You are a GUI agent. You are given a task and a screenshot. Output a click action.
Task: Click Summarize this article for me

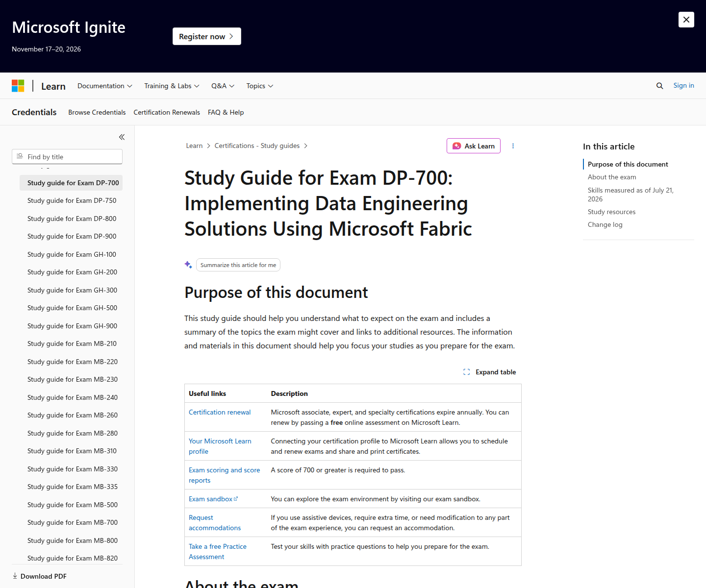(238, 265)
